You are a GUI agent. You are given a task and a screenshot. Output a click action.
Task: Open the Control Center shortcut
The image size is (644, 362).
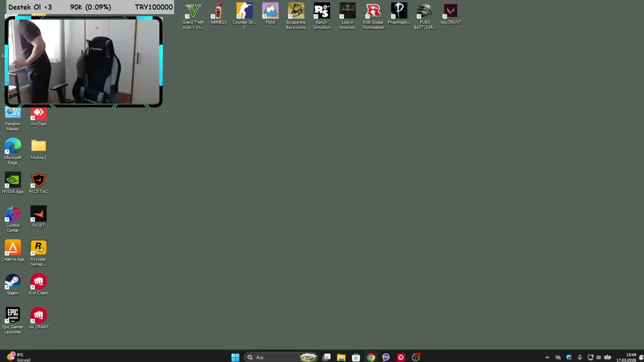tap(13, 219)
